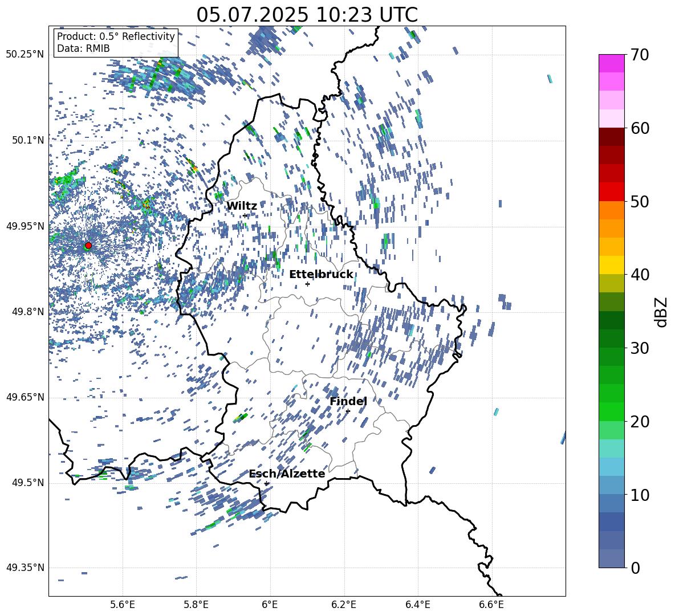Viewport: 675px width, 616px height.
Task: Click the 'Data: RMIB' label
Action: [83, 48]
